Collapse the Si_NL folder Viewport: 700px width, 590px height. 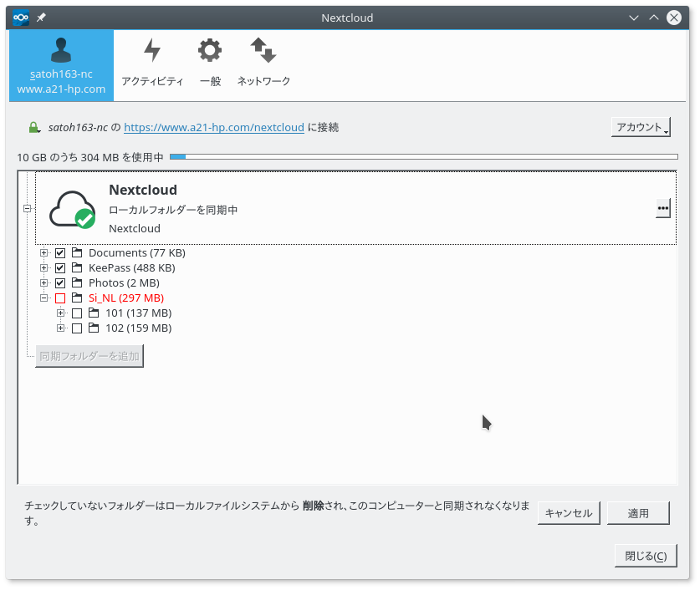pyautogui.click(x=43, y=298)
